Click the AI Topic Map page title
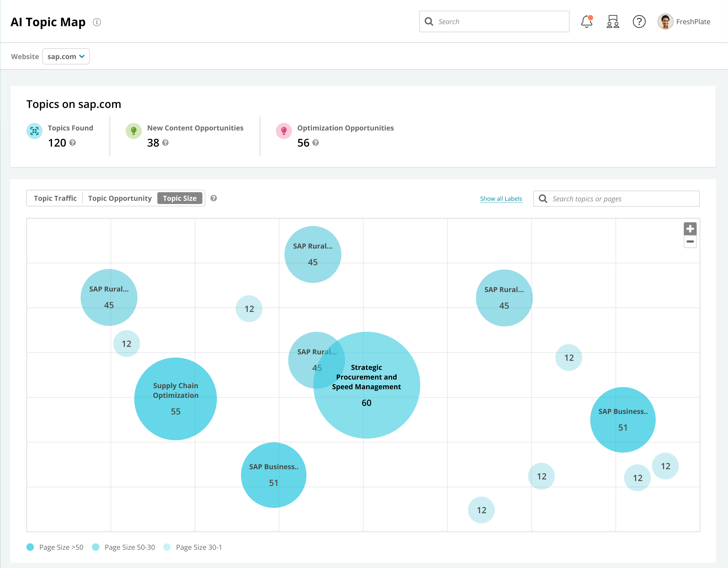This screenshot has height=568, width=728. click(x=48, y=22)
